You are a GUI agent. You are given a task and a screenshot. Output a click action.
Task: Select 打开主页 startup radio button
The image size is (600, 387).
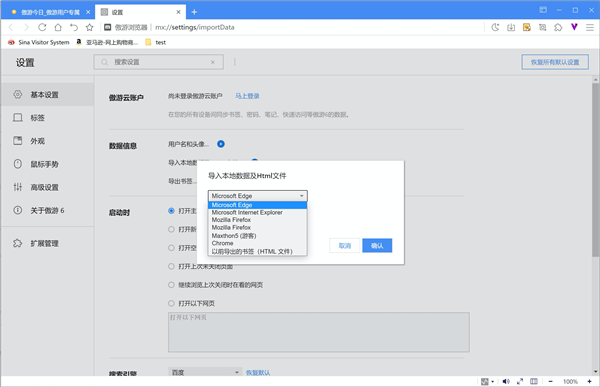(171, 211)
